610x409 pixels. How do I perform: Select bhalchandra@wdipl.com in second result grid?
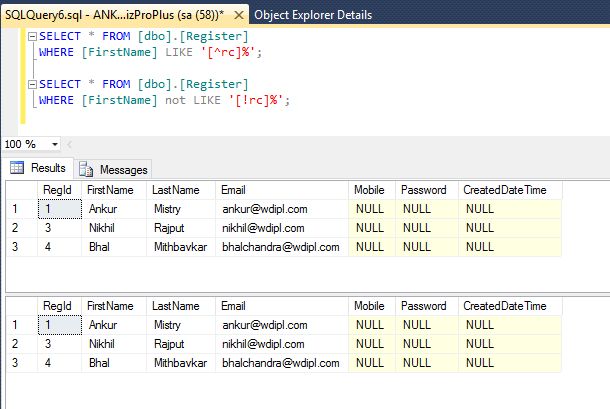point(282,363)
